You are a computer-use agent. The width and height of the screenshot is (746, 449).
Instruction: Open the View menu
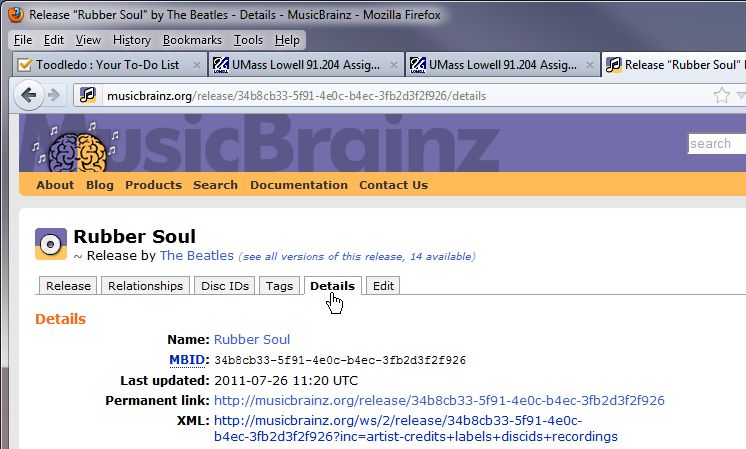coord(88,40)
